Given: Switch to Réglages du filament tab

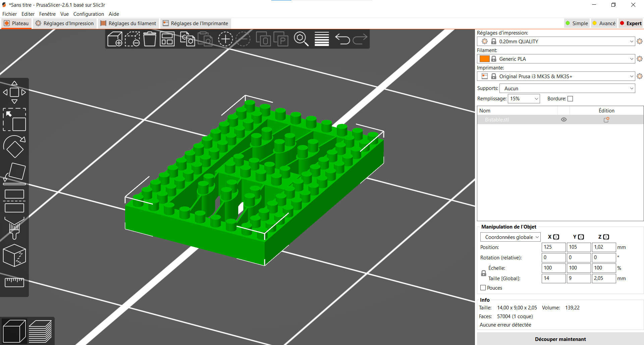Looking at the screenshot, I should tap(128, 23).
